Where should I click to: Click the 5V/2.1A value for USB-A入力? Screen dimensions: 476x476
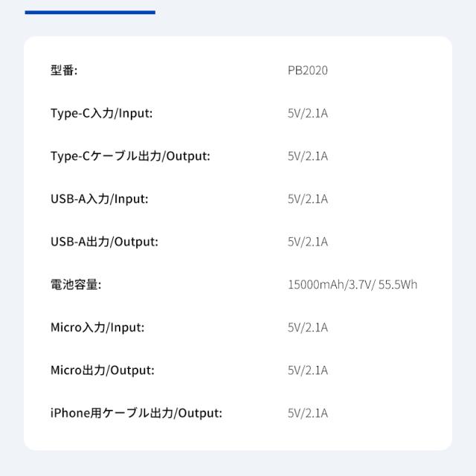307,199
